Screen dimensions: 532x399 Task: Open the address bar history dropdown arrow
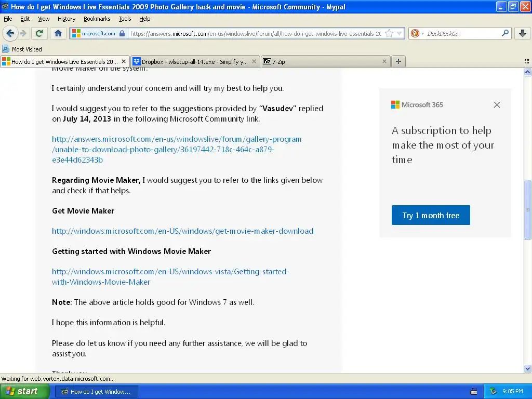click(400, 33)
